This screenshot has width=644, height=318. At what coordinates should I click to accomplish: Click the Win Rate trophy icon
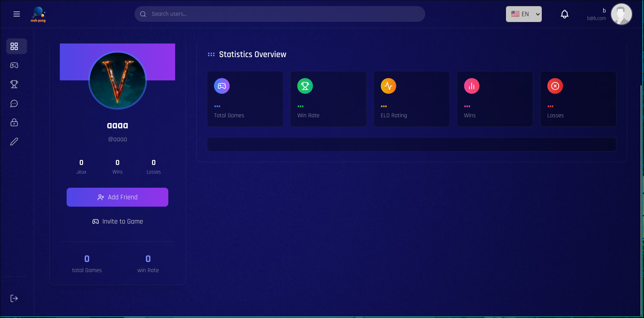coord(305,86)
